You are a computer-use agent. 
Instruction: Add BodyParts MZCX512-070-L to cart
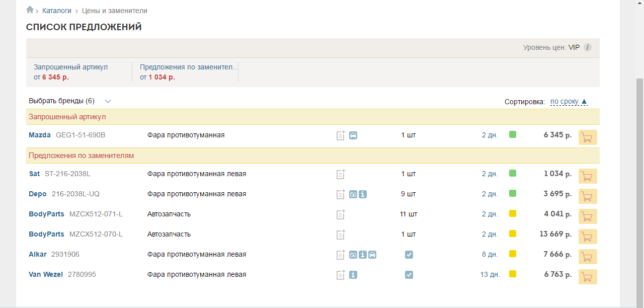pyautogui.click(x=588, y=237)
